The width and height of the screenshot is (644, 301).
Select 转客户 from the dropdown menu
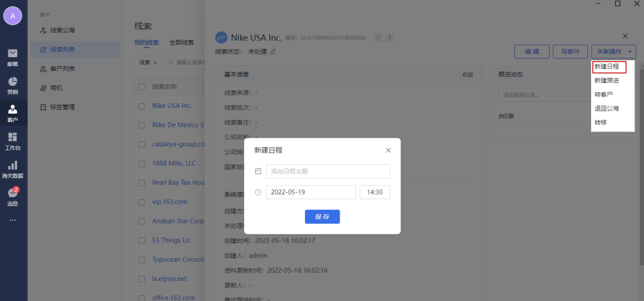click(x=603, y=94)
